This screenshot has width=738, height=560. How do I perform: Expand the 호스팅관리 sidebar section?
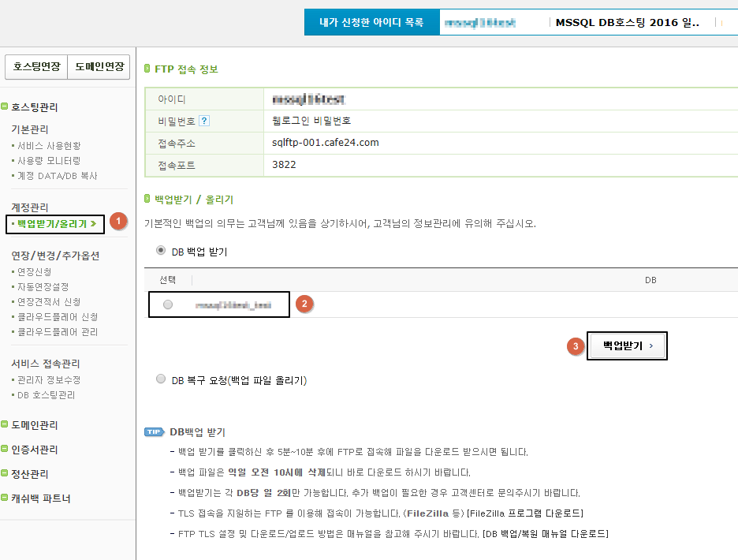coord(34,107)
